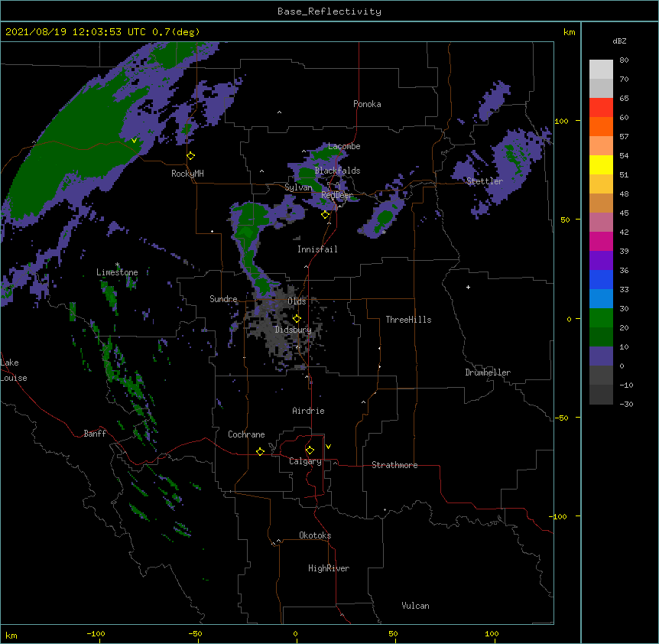Click the Stettler label
Viewport: 659px width, 644px height.
pos(485,181)
